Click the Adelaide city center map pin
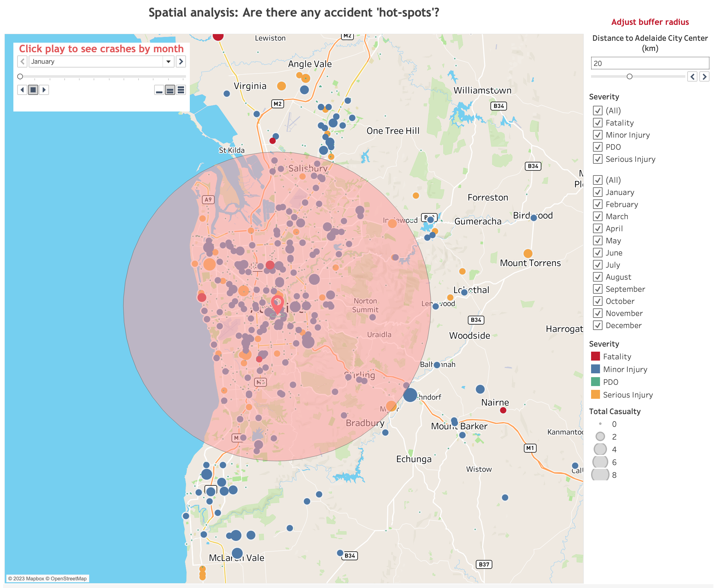Screen dimensions: 714x588 (x=277, y=305)
